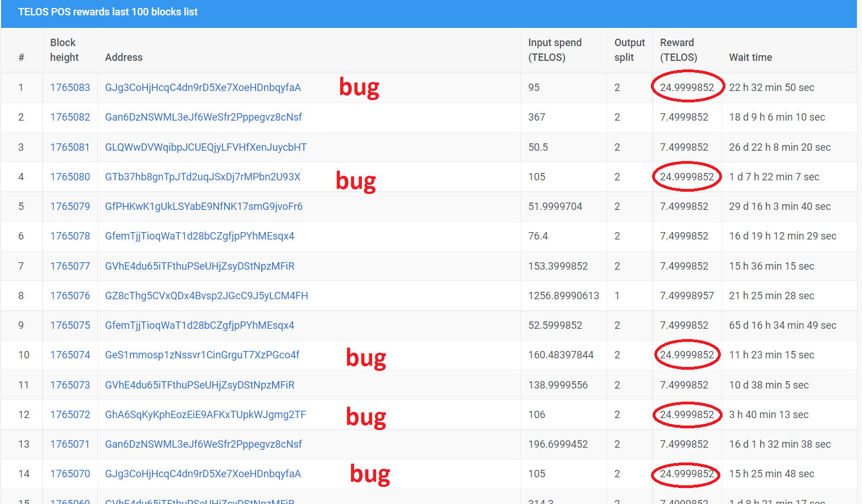Open address GhA6SqKyKphEozEiE9AFKxTUpkWJgmg2TF
The width and height of the screenshot is (862, 504).
tap(205, 415)
